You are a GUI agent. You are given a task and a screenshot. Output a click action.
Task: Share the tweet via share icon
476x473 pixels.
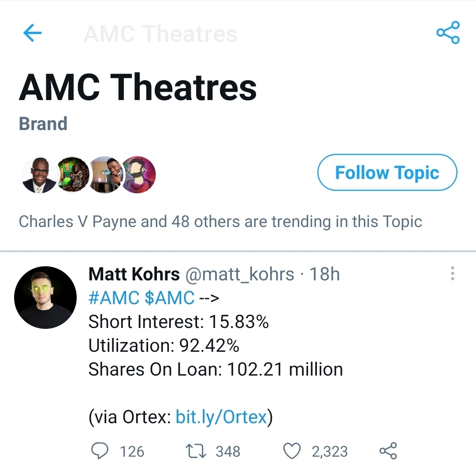pos(388,451)
